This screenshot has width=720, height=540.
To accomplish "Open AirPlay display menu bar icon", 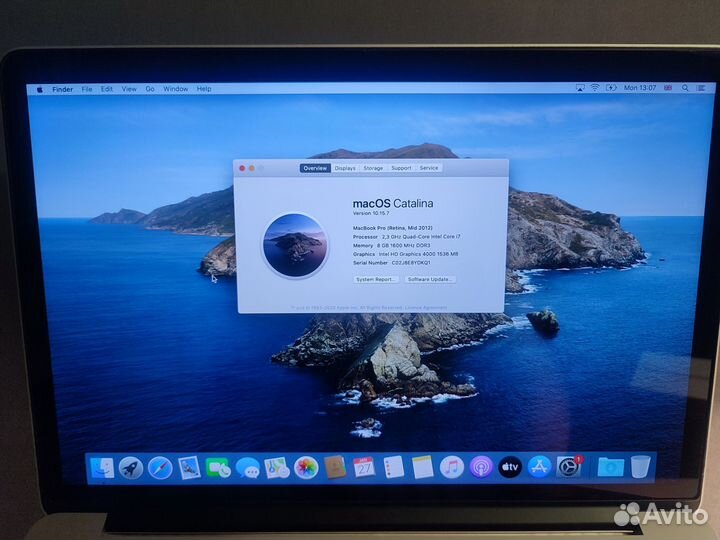I will click(x=580, y=88).
